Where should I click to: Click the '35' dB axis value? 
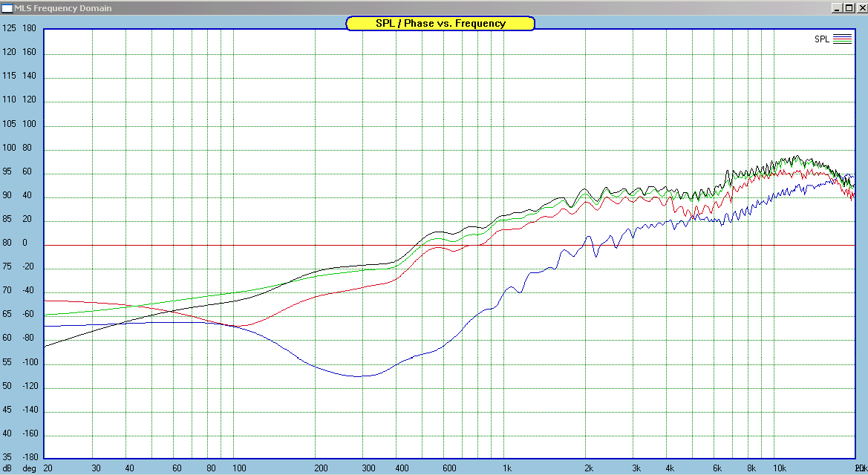(7, 458)
